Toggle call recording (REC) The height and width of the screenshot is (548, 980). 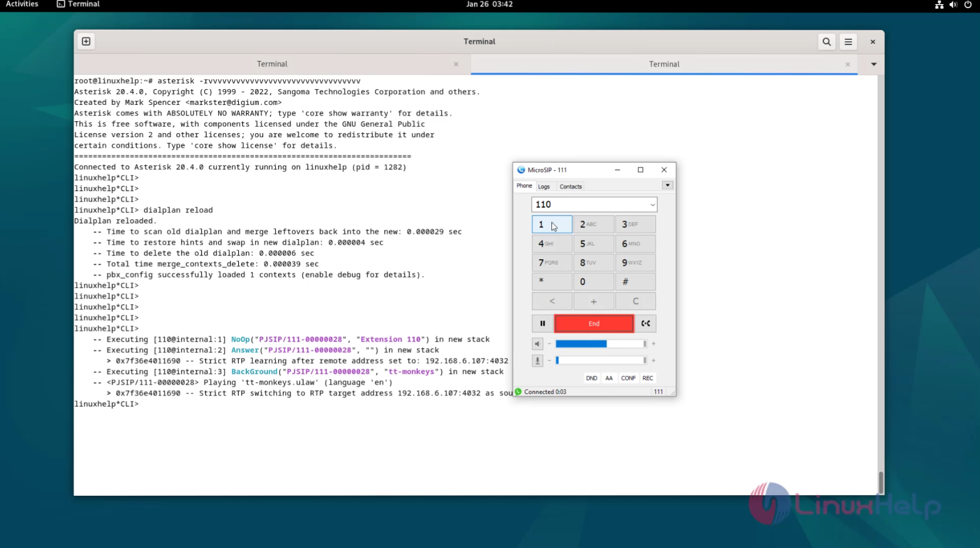coord(647,378)
